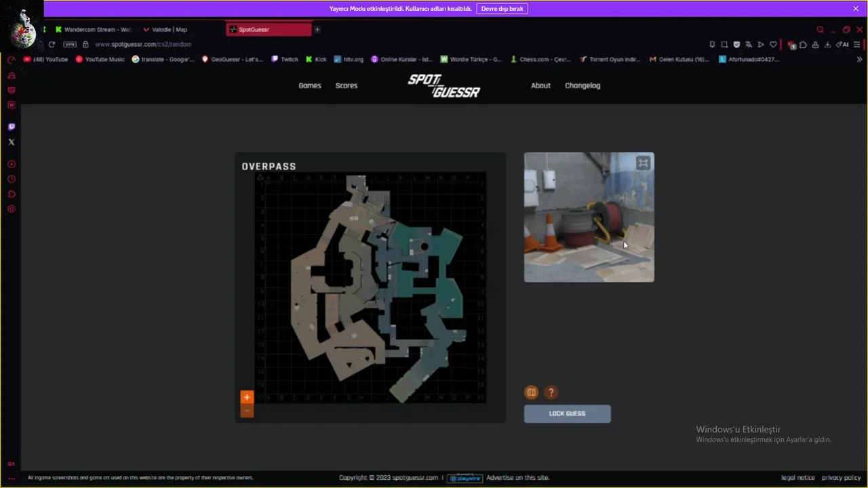Reload the page with the refresh icon

(x=52, y=45)
